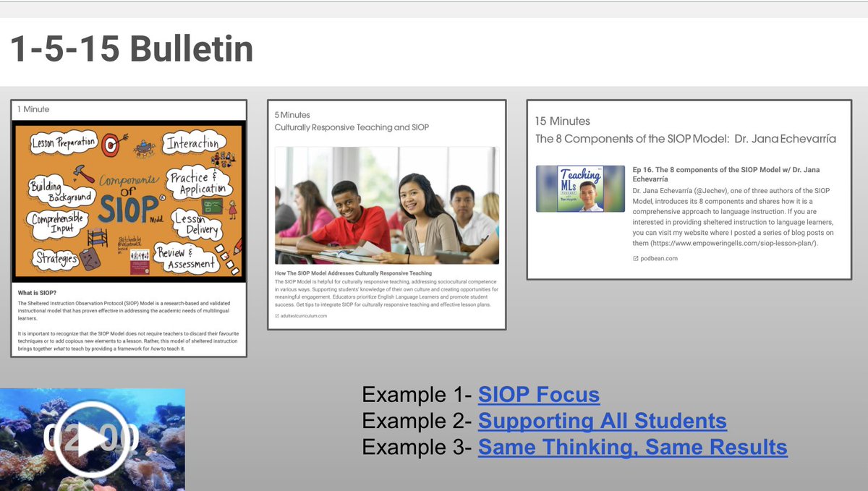Click the Ep 16 podcast episode title
The image size is (868, 491).
point(726,174)
